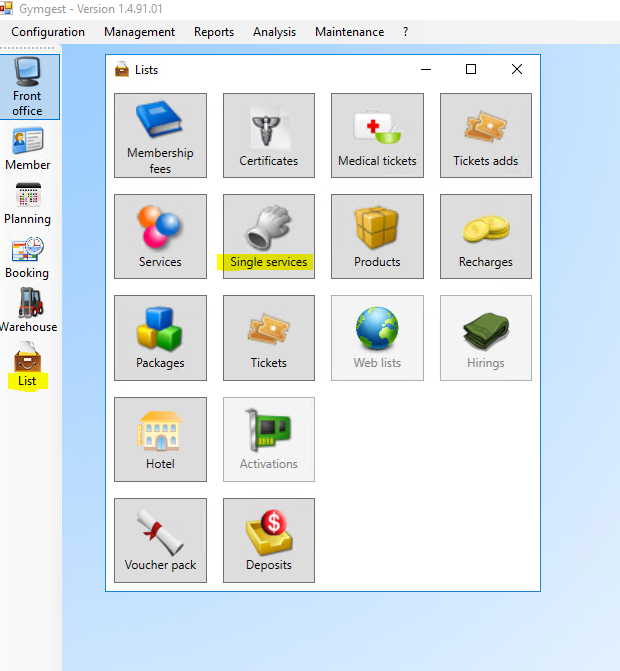The width and height of the screenshot is (620, 671).
Task: Open the Management menu
Action: pyautogui.click(x=139, y=32)
